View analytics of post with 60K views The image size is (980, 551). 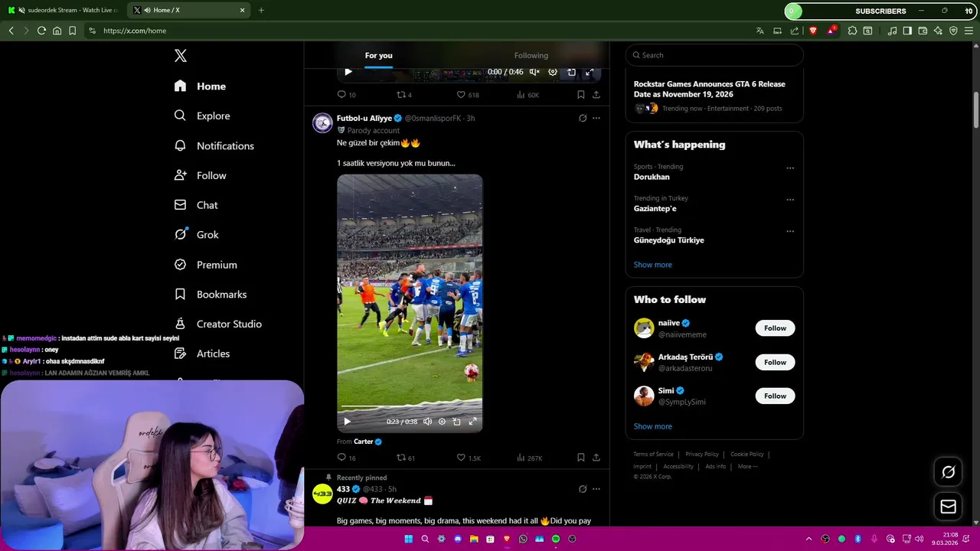point(528,95)
